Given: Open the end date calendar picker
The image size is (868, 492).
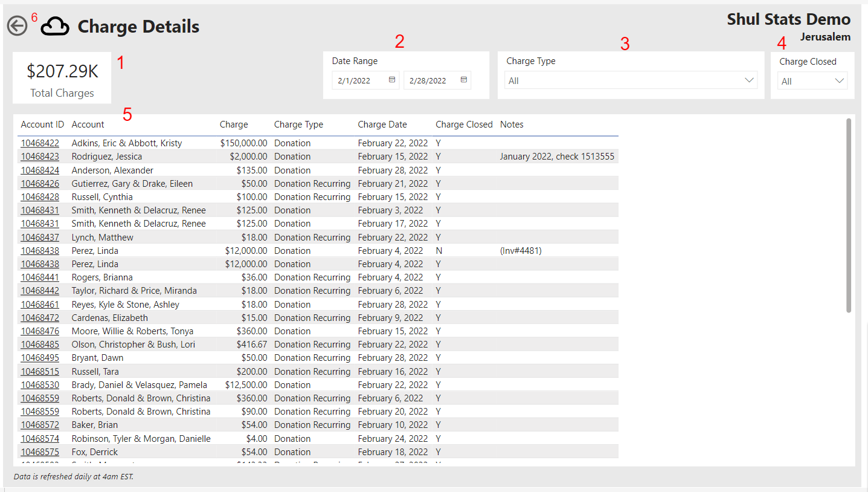Looking at the screenshot, I should [x=463, y=79].
